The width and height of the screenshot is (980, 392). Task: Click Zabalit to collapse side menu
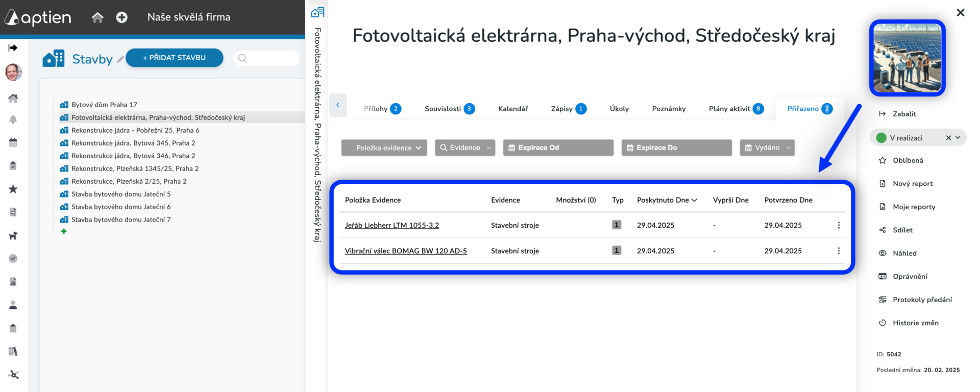point(897,114)
